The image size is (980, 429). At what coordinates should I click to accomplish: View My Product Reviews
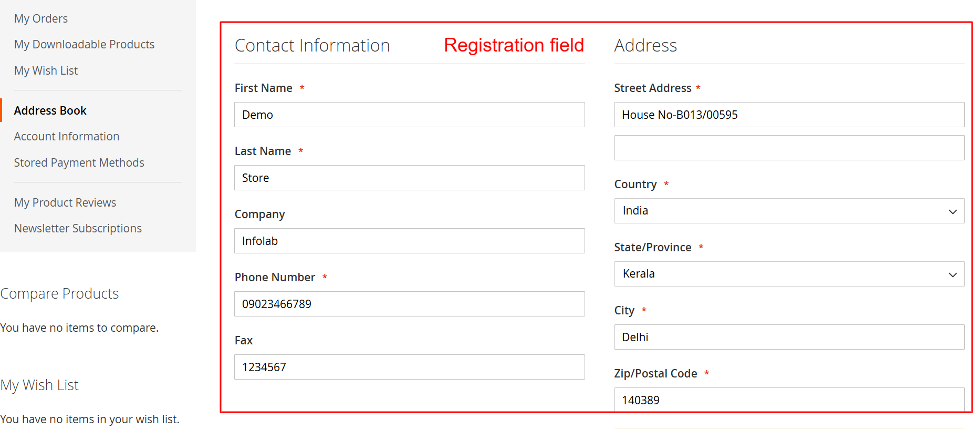[65, 202]
